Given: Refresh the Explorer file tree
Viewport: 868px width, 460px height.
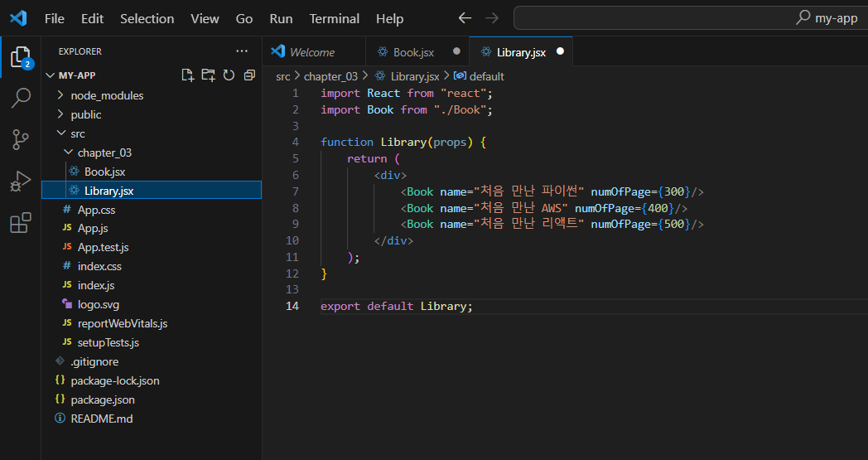Looking at the screenshot, I should [x=229, y=75].
